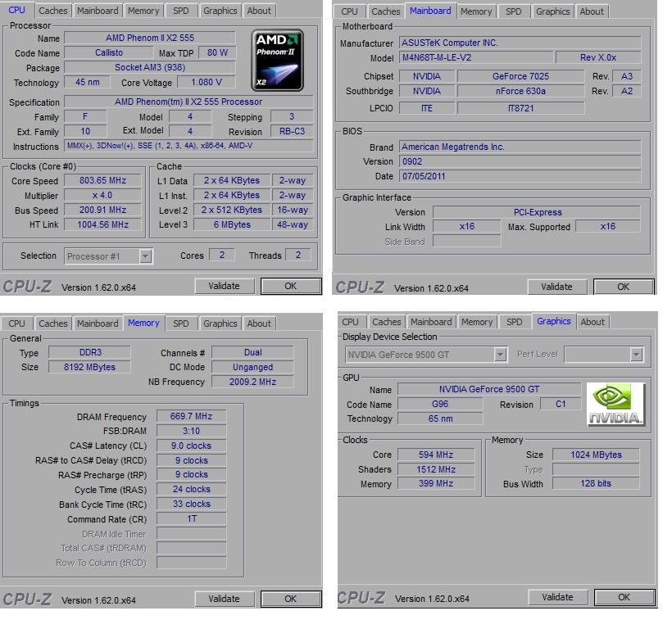Click the memory Size value '8192 MBytes'
The height and width of the screenshot is (629, 672).
(x=89, y=368)
